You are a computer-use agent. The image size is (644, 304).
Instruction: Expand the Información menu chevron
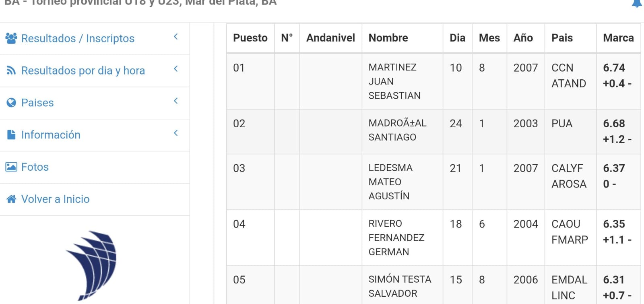tap(176, 133)
